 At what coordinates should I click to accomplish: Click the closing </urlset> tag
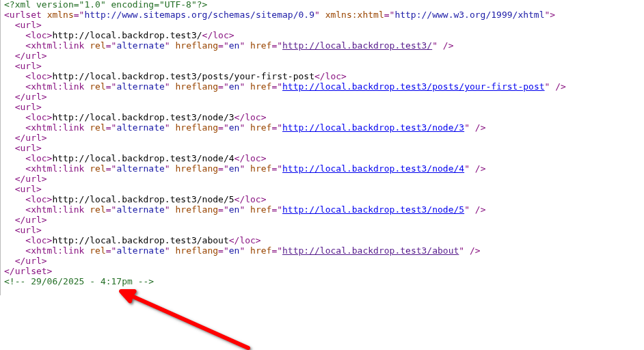28,271
